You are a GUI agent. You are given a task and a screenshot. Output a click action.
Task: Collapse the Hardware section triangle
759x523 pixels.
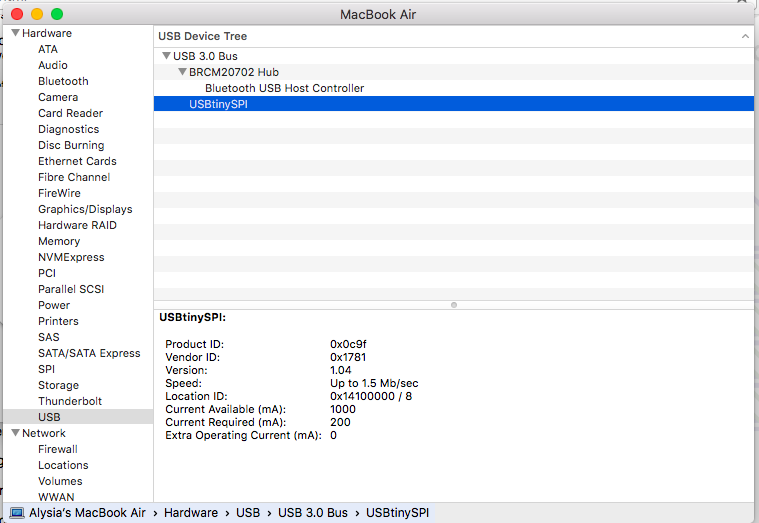(x=15, y=33)
